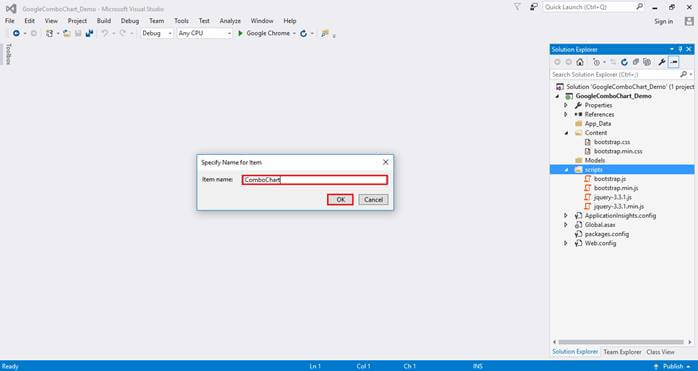Click Pending Changes Filter clock icon
698x371 pixels.
597,62
